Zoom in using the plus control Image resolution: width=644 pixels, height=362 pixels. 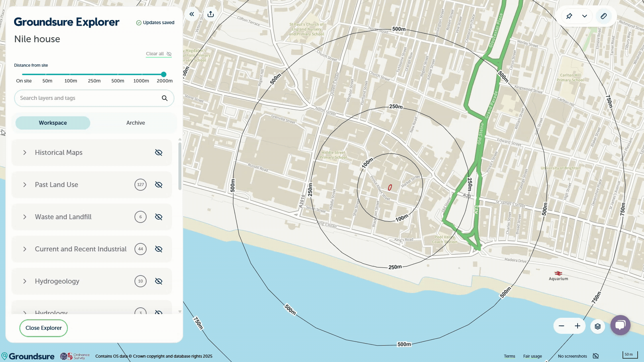point(578,325)
